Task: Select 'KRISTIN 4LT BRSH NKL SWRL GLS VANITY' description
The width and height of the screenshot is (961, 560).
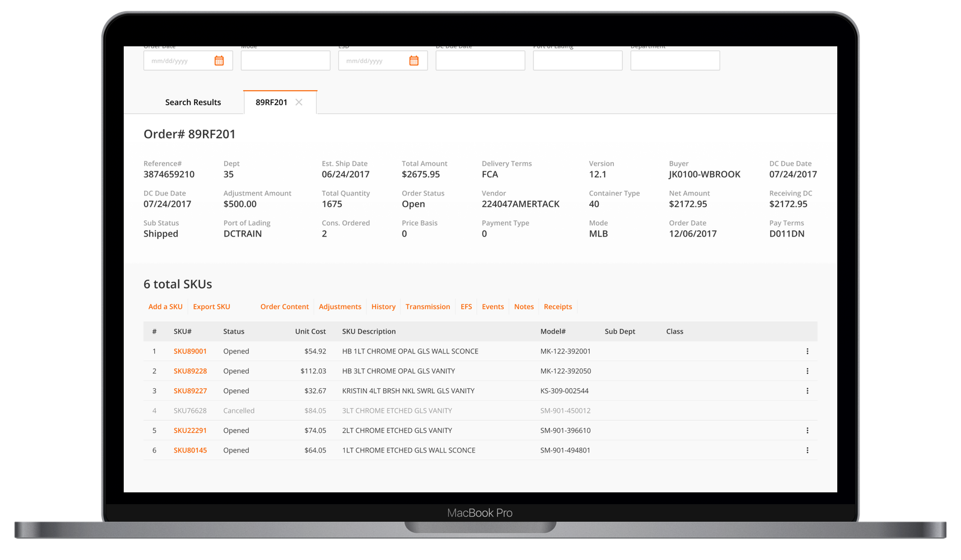Action: click(x=408, y=391)
